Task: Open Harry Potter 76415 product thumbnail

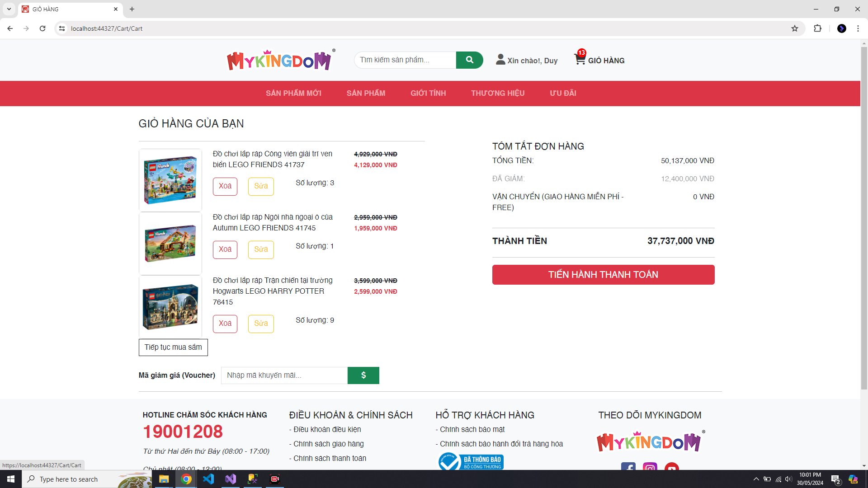Action: point(170,307)
